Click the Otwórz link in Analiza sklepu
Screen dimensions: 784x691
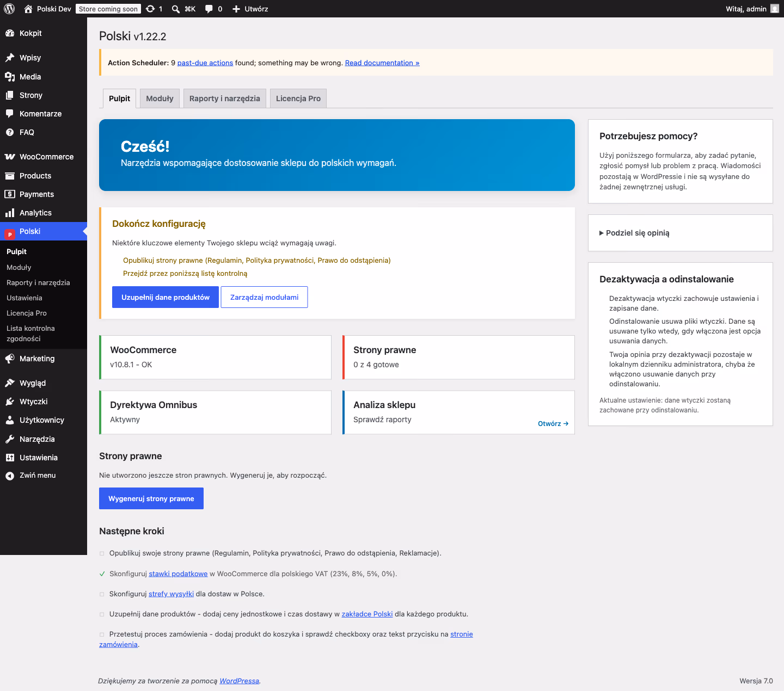pyautogui.click(x=553, y=424)
